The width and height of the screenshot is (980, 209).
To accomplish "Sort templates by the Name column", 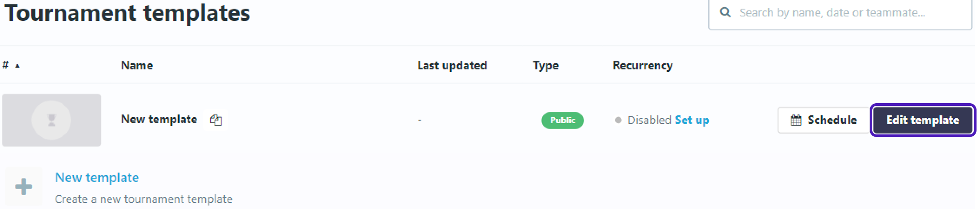I will coord(136,65).
